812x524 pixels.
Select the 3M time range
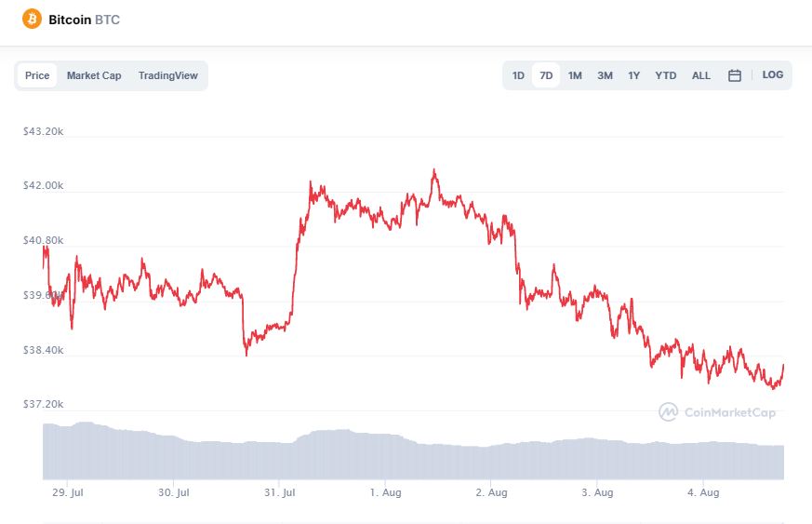(x=605, y=75)
